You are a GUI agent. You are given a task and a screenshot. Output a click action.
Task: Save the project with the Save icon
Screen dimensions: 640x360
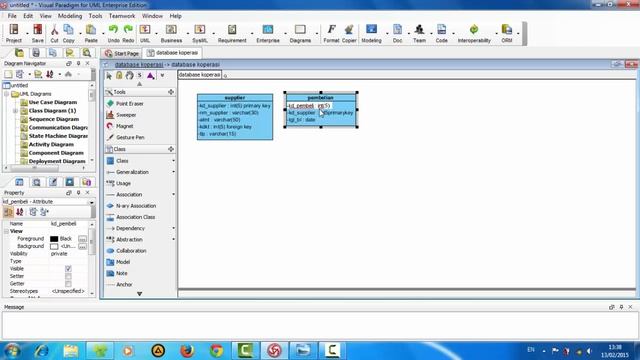coord(38,33)
